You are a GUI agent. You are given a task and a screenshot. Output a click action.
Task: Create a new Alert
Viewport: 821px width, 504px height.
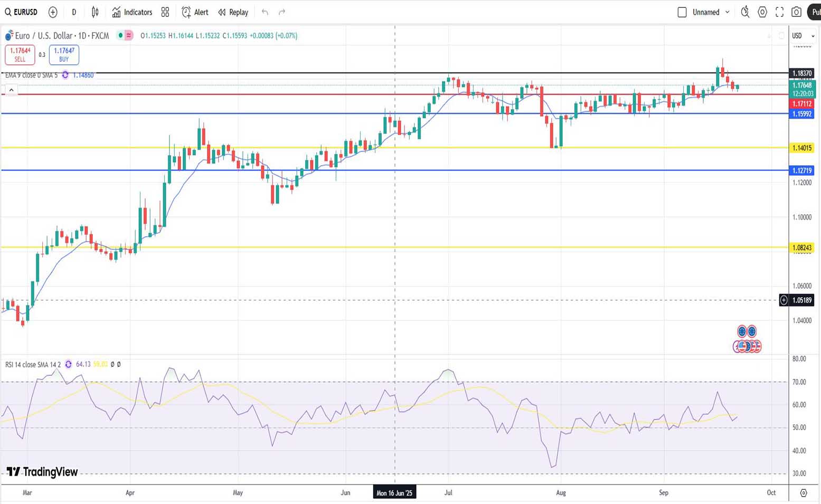point(195,12)
